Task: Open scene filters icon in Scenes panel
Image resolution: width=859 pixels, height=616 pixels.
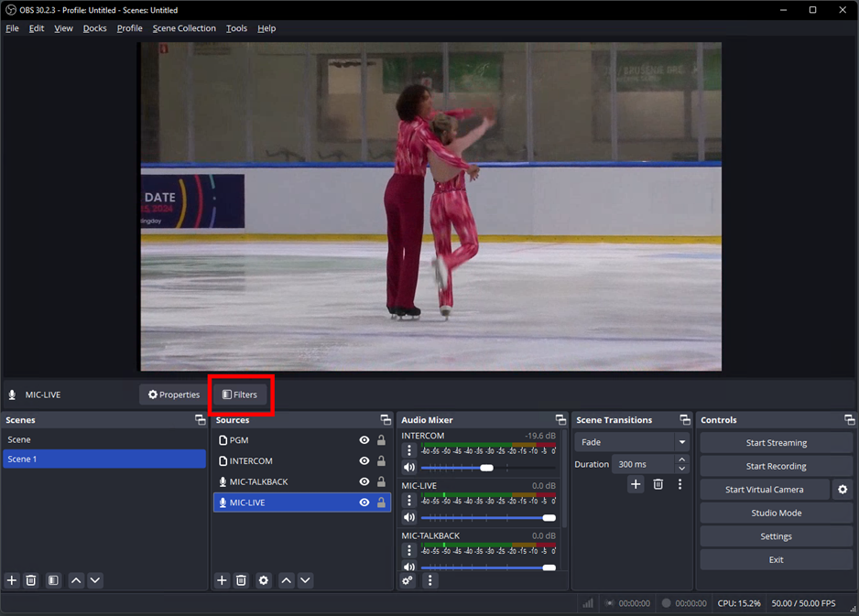Action: (53, 580)
